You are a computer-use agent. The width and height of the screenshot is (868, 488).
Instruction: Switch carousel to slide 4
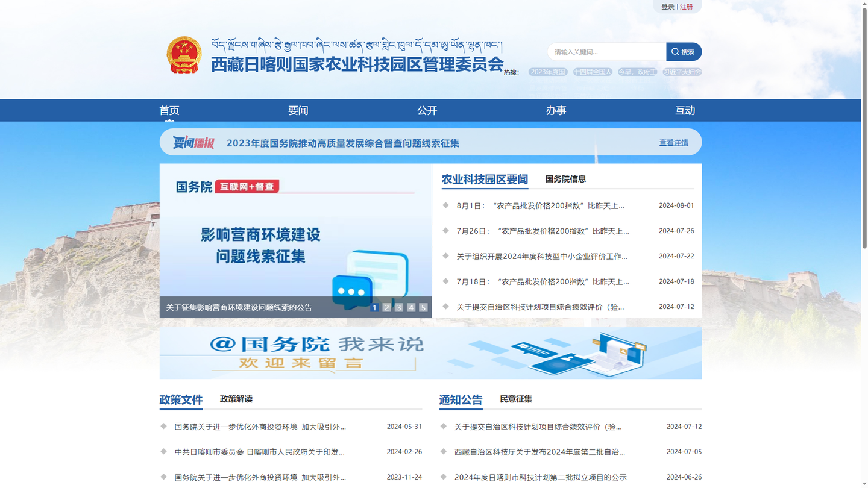(x=411, y=307)
